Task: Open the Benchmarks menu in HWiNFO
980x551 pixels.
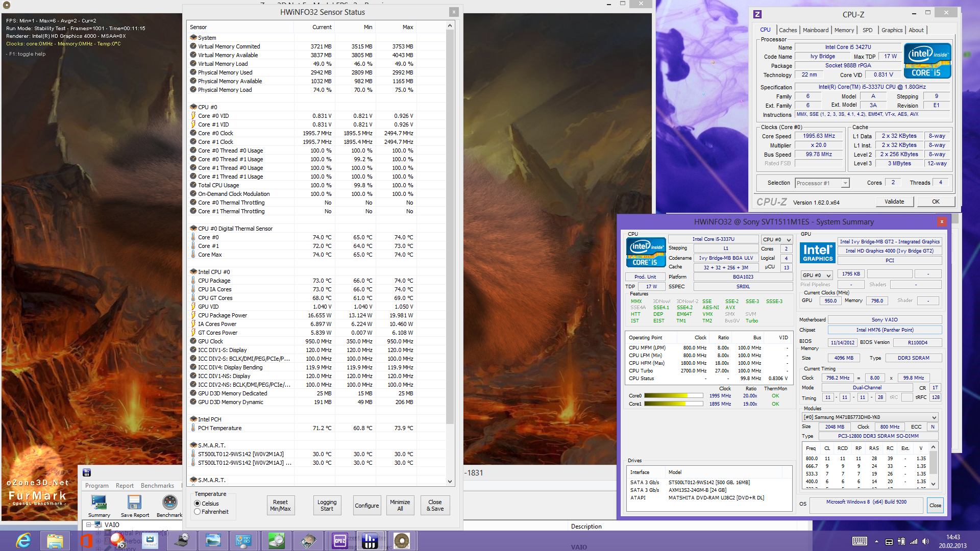Action: [157, 486]
